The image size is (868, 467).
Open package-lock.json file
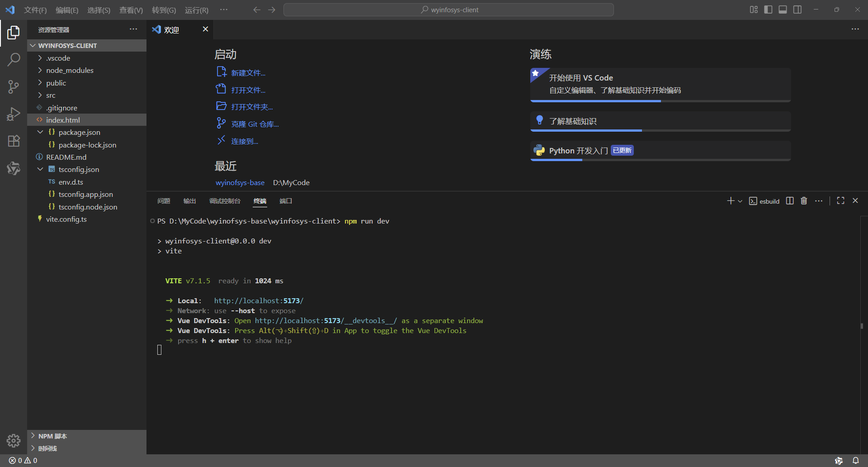click(x=87, y=145)
